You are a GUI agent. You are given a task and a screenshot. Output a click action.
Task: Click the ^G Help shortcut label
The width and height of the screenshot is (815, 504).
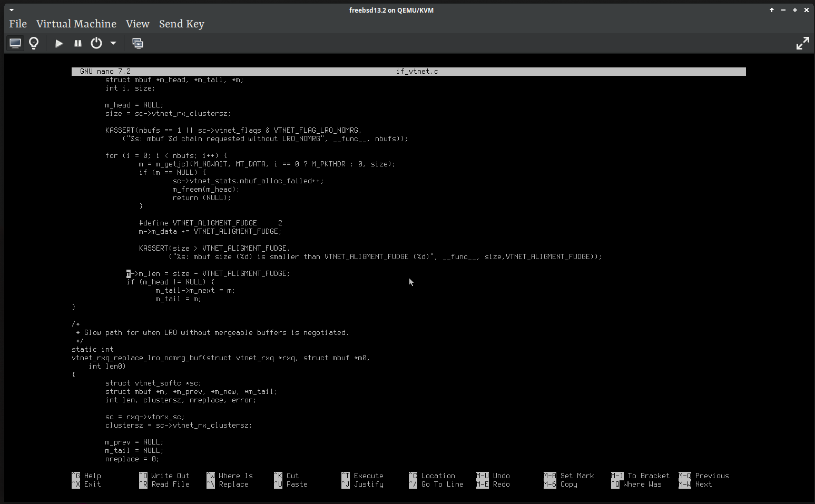[87, 476]
